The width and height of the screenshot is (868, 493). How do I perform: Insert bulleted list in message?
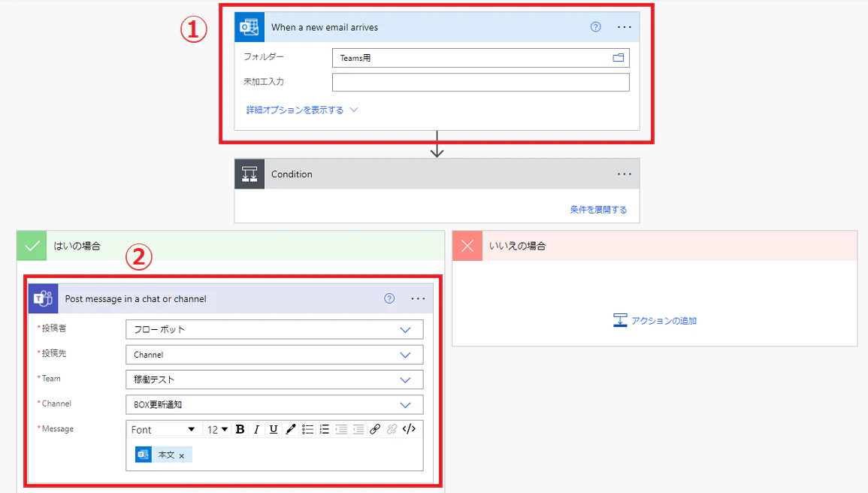pyautogui.click(x=308, y=429)
